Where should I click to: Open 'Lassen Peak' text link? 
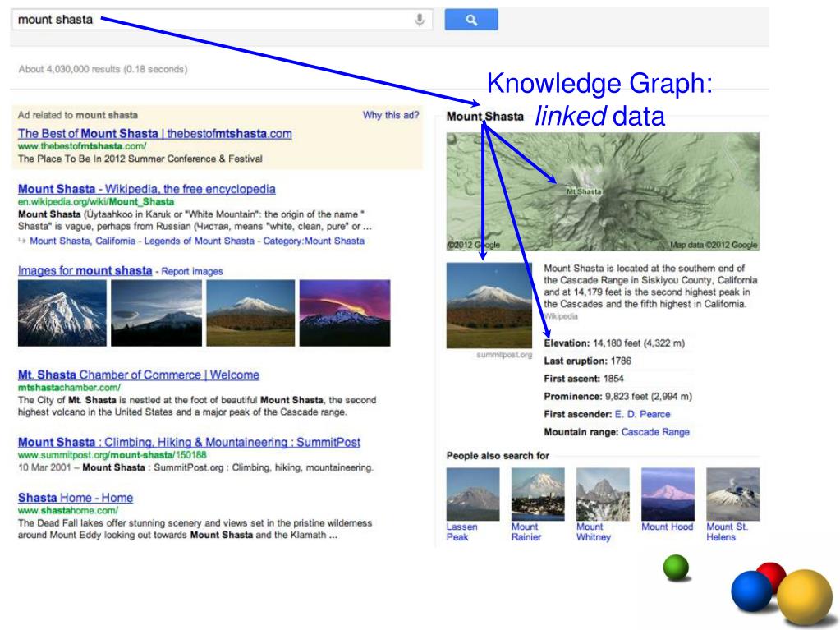point(461,532)
